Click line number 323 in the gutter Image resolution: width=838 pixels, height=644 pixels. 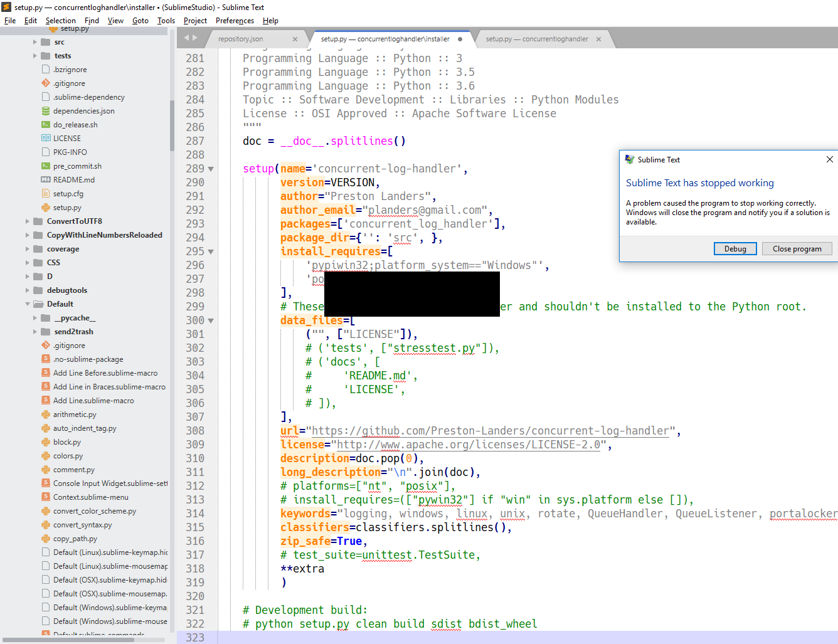tap(195, 637)
